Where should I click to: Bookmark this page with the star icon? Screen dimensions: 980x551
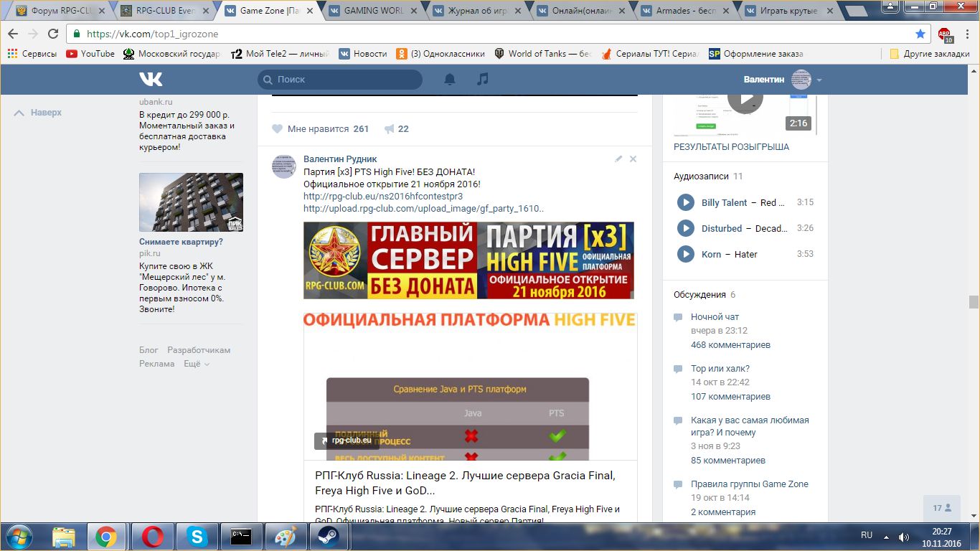(920, 34)
